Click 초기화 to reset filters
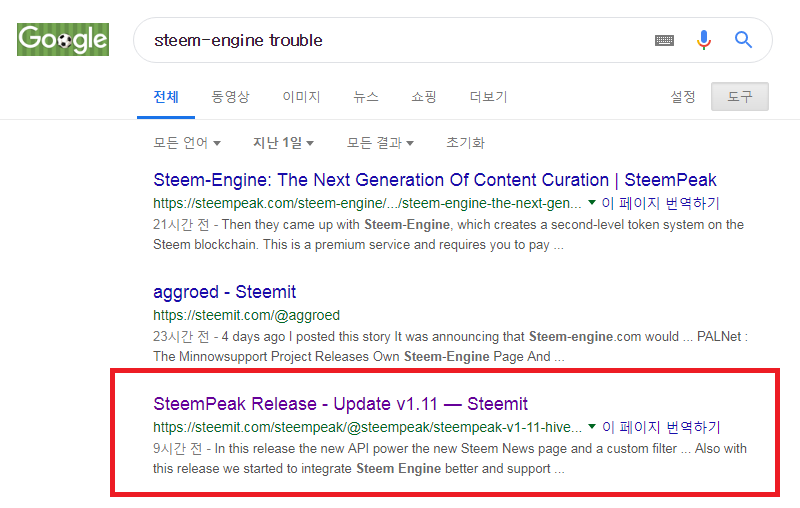 point(465,143)
